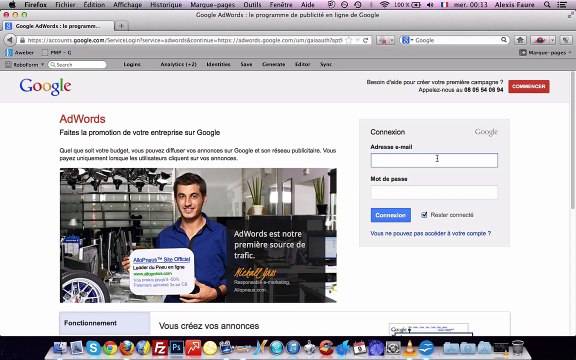Open the Outils menu
The height and width of the screenshot is (360, 576).
(x=252, y=5)
